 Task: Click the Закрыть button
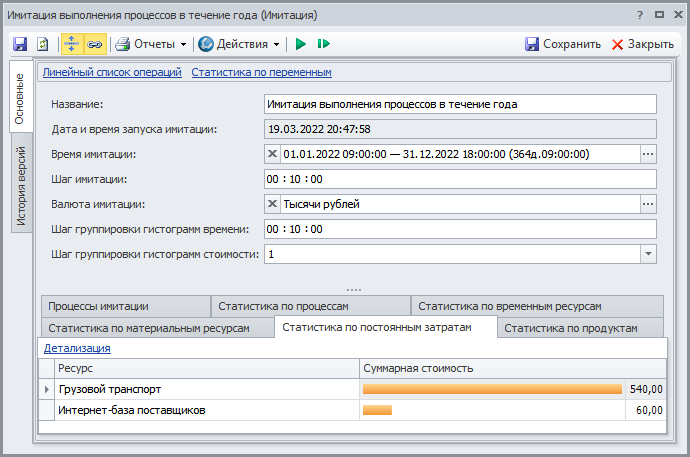click(x=642, y=44)
